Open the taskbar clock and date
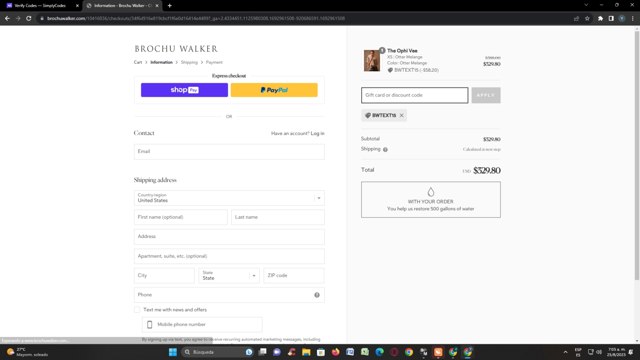 616,352
